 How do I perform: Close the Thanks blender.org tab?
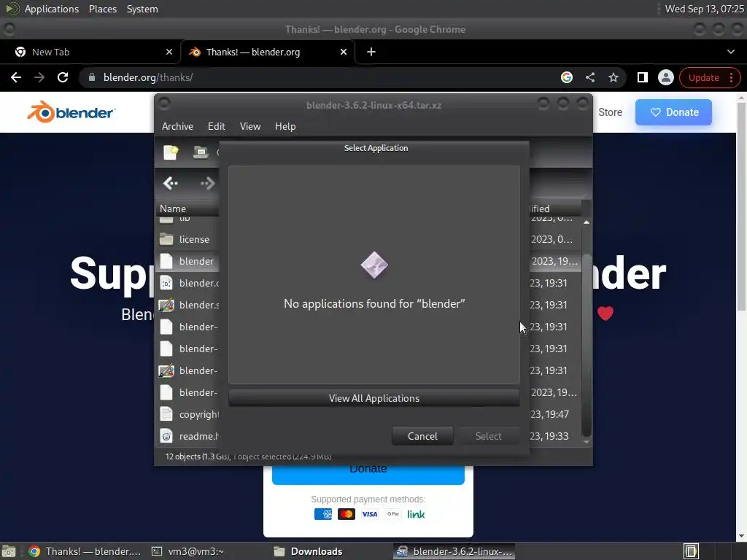tap(344, 52)
